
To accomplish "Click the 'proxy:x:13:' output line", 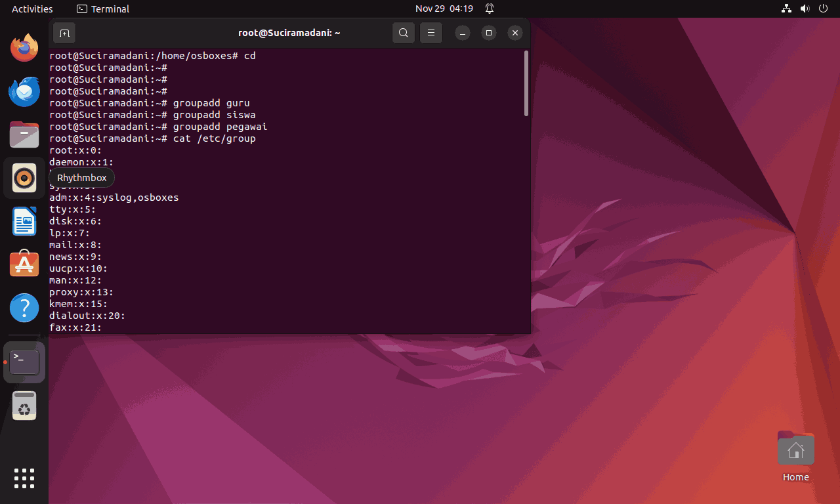I will (81, 292).
